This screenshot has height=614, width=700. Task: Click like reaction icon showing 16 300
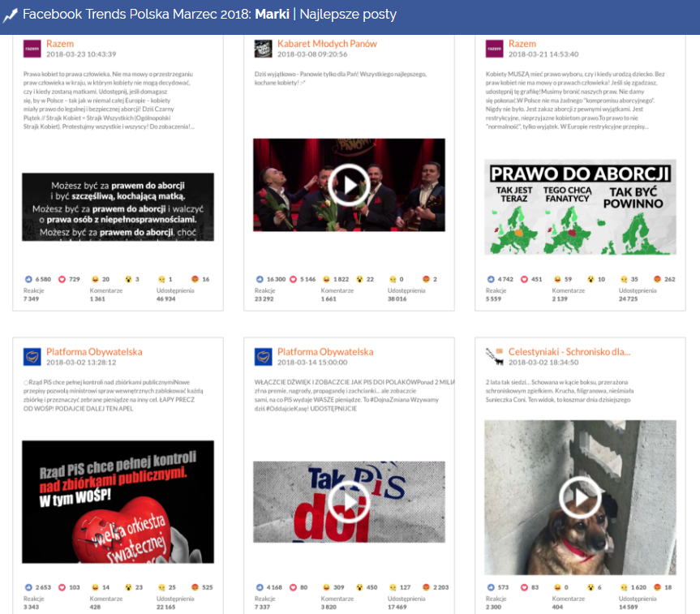pos(260,279)
